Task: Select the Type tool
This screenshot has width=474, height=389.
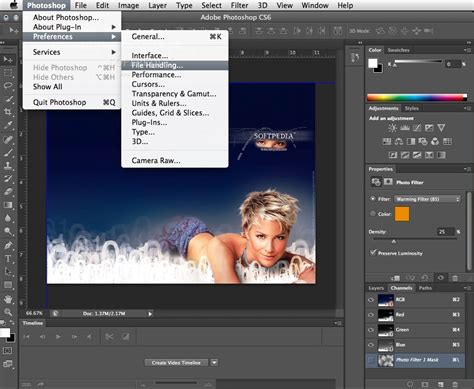Action: tap(8, 258)
